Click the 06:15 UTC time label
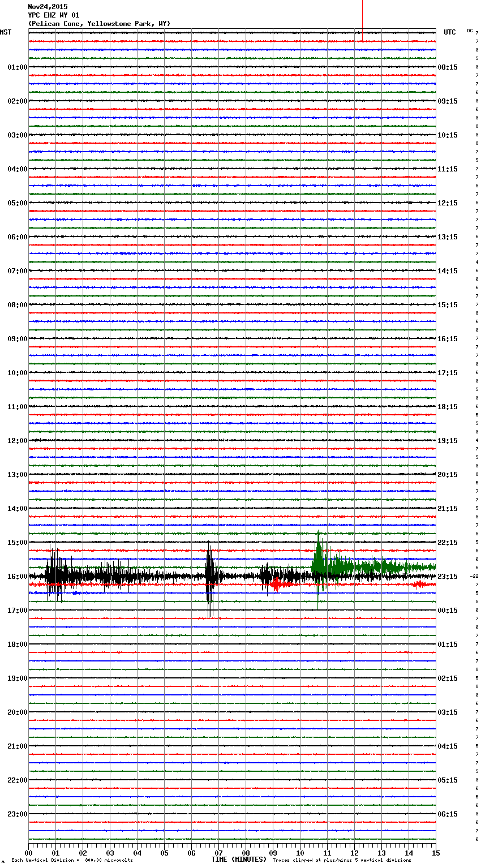This screenshot has width=481, height=868. (448, 814)
